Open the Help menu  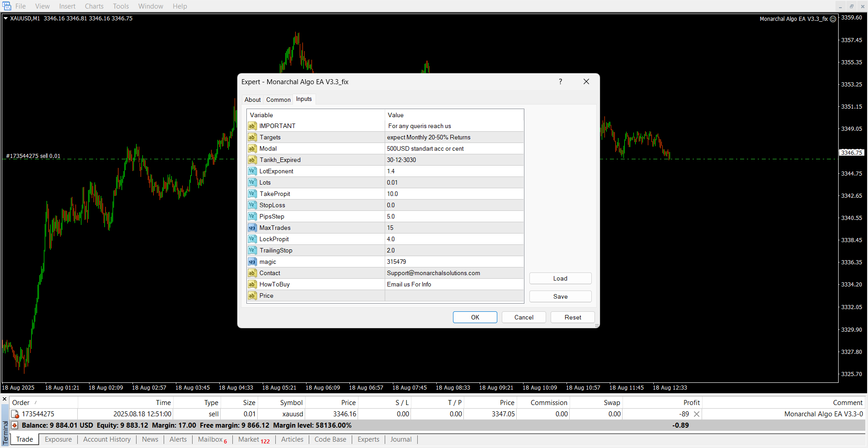tap(179, 6)
